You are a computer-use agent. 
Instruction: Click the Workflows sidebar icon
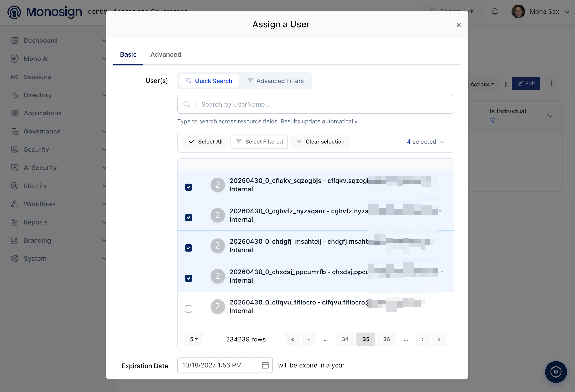pos(15,204)
